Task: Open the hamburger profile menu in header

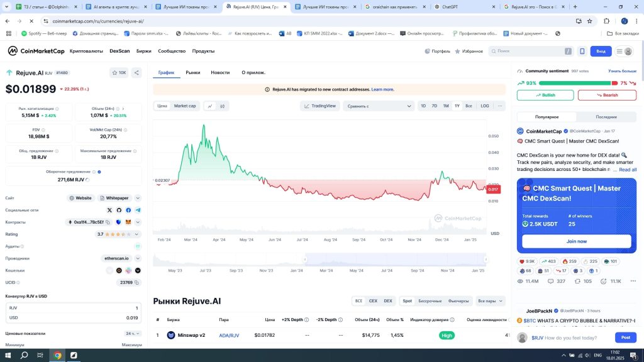Action: coord(624,52)
